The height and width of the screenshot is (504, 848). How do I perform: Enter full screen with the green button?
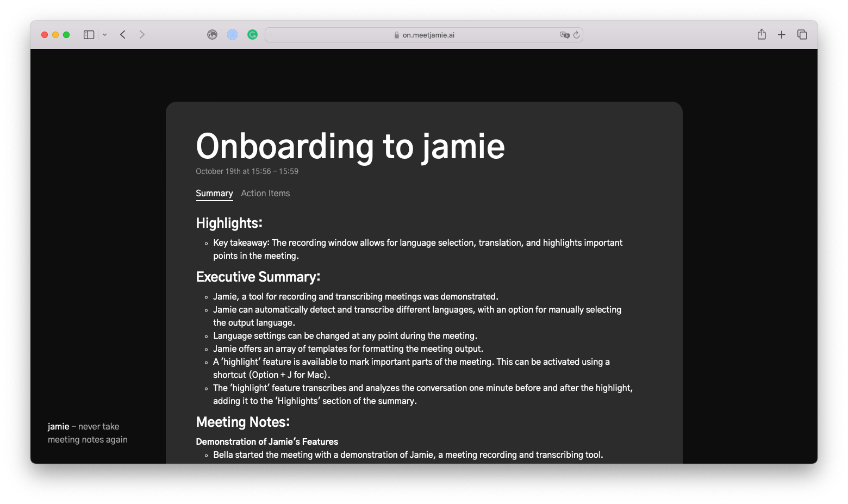tap(66, 35)
